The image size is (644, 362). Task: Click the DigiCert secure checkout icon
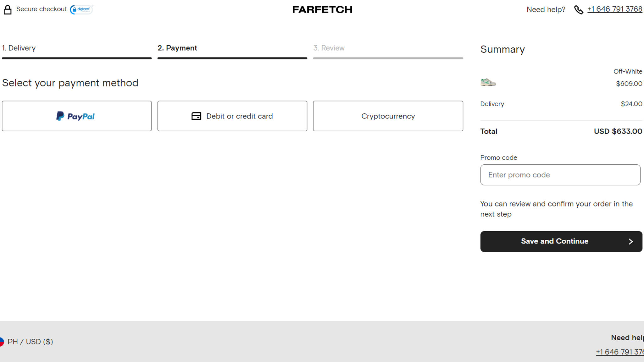pos(80,9)
